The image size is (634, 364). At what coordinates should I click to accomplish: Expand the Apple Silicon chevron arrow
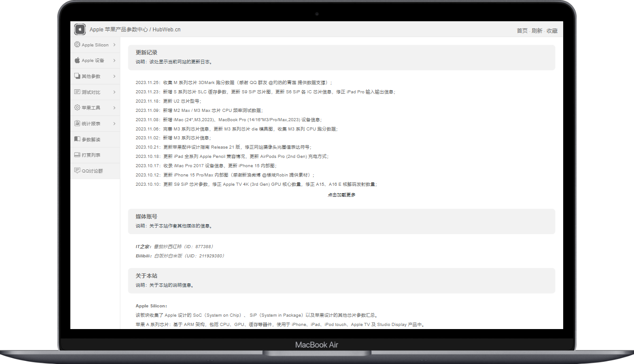coord(114,45)
